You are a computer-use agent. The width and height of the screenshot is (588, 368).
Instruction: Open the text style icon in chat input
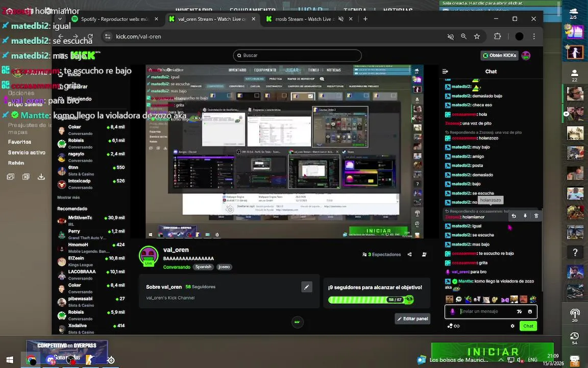tap(519, 311)
